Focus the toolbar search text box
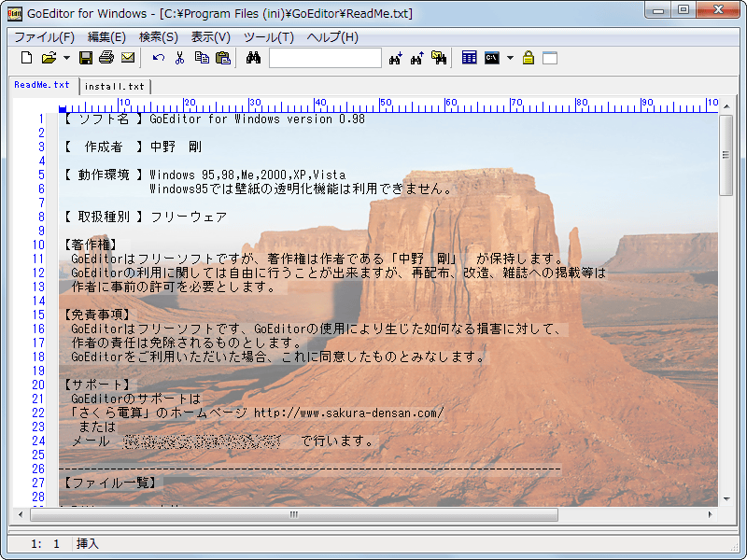This screenshot has height=560, width=747. coord(325,58)
